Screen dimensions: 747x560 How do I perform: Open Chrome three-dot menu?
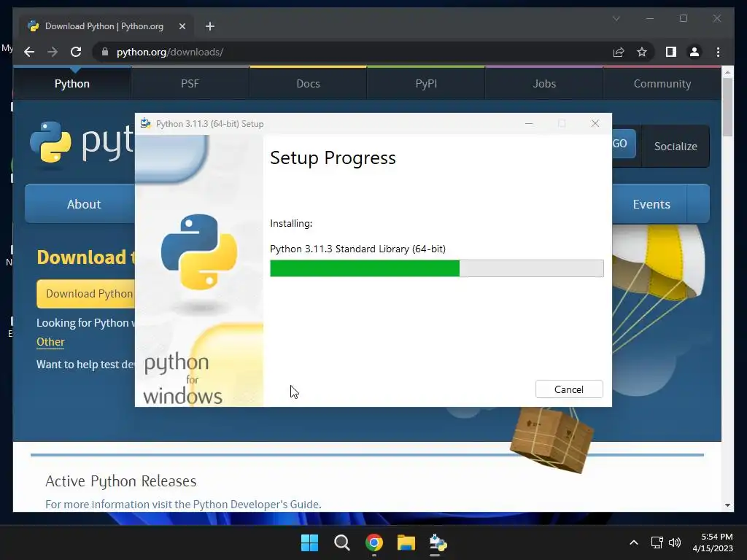718,52
